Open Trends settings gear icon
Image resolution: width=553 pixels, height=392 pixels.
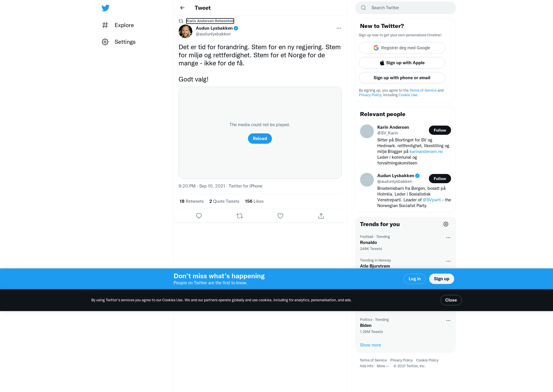(x=446, y=224)
